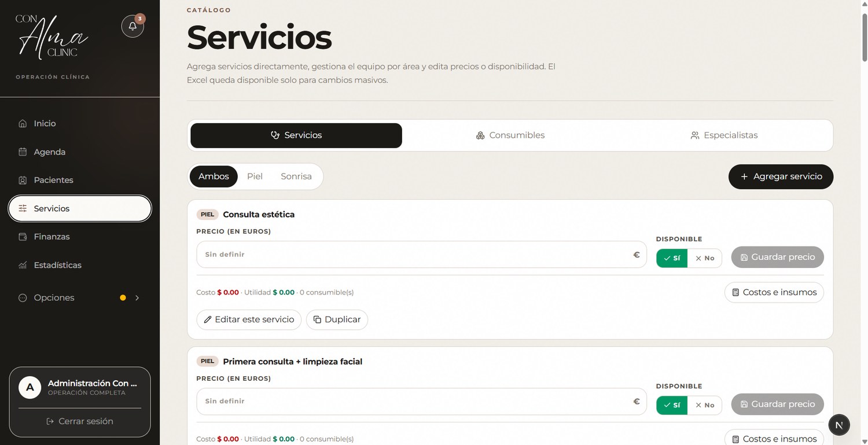Click the Agregar servicio button
868x445 pixels.
pyautogui.click(x=781, y=176)
